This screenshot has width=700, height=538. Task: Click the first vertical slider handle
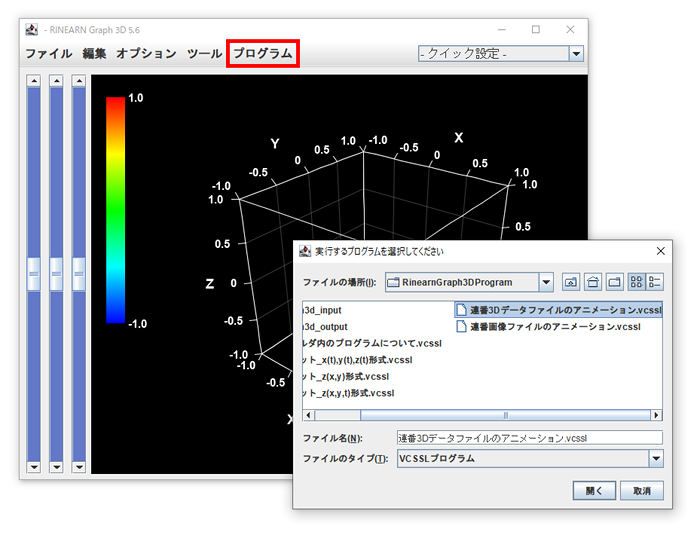click(34, 274)
